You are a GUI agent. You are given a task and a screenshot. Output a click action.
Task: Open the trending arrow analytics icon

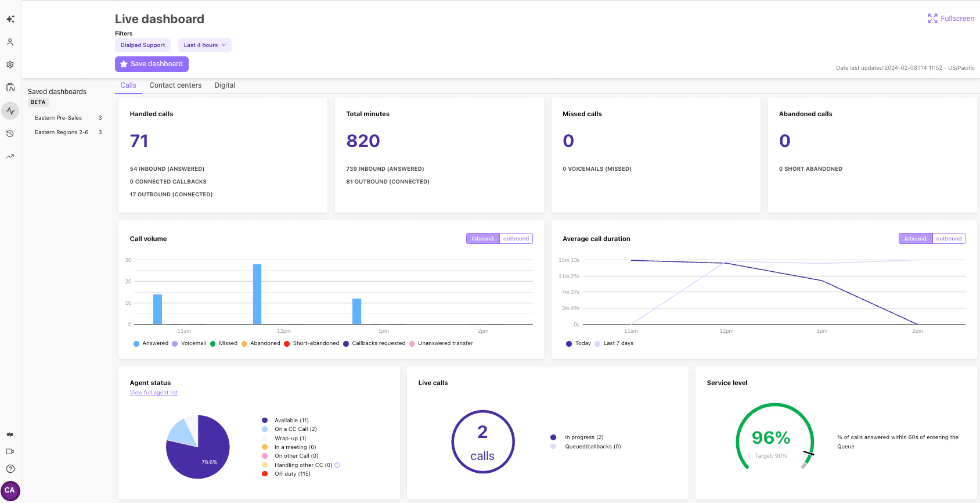(x=10, y=156)
